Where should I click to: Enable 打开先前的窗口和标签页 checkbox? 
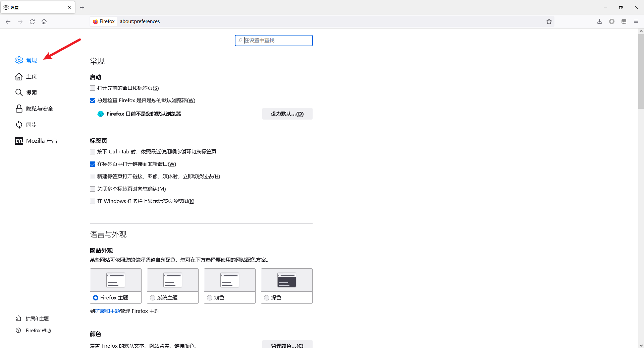[93, 88]
